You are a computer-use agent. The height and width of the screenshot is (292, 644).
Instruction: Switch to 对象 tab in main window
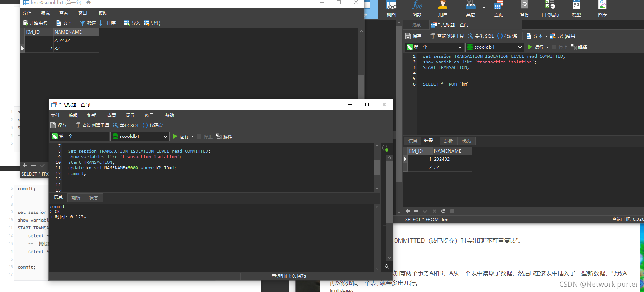pos(416,25)
